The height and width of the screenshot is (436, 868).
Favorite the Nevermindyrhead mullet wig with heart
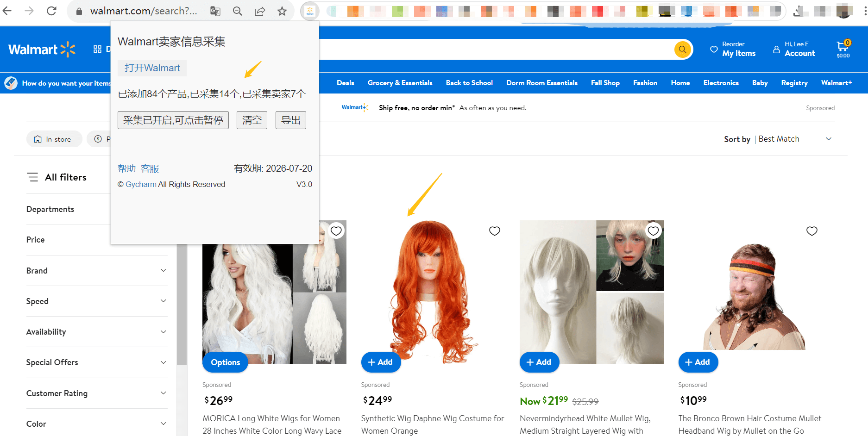click(x=653, y=230)
